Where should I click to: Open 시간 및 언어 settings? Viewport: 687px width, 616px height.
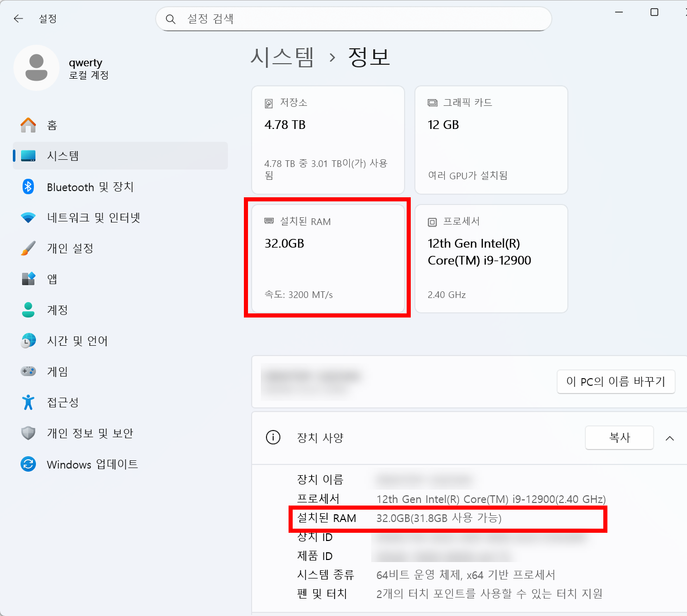120,341
